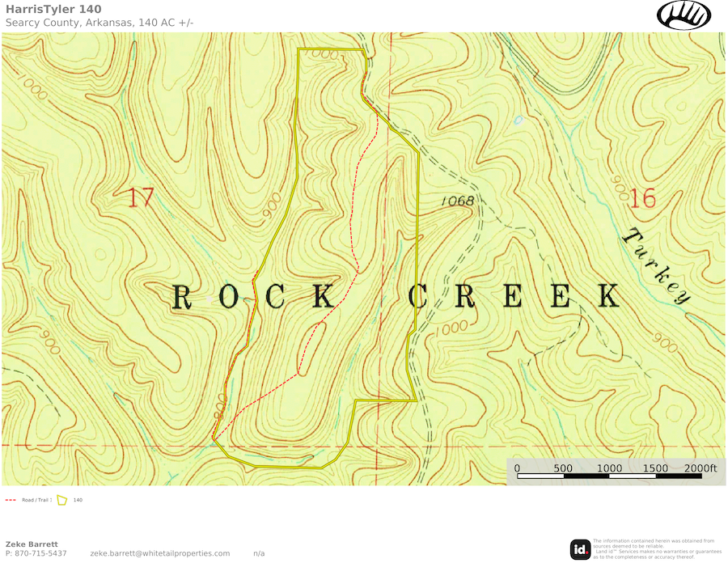Open the zeke.barrett@whitetailproperties.com email link
The image size is (728, 563).
[x=160, y=553]
